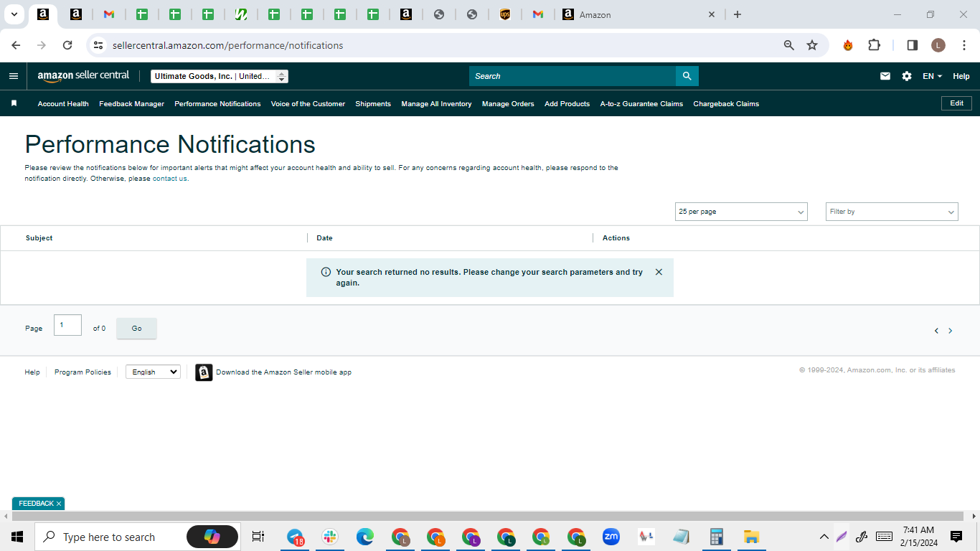
Task: Open the EN language dropdown
Action: click(932, 76)
